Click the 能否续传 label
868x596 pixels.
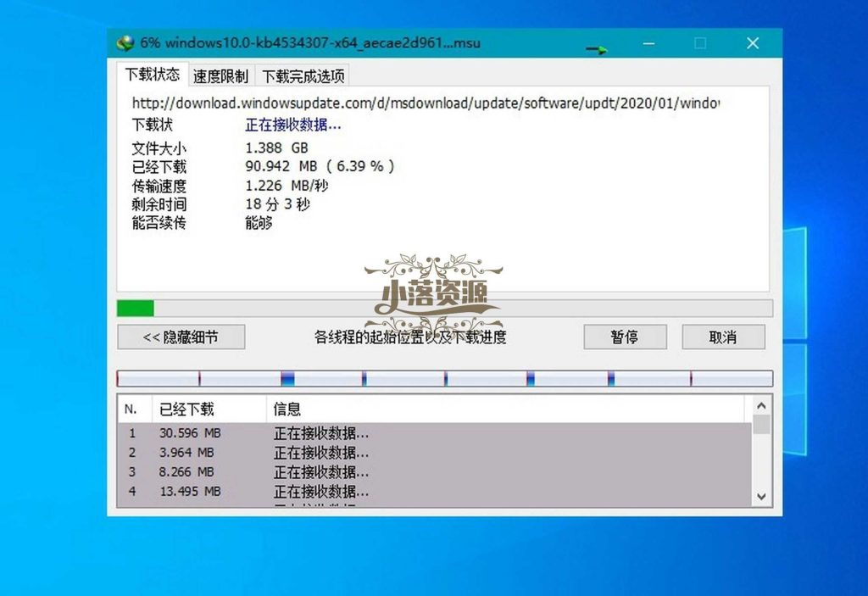pyautogui.click(x=159, y=223)
